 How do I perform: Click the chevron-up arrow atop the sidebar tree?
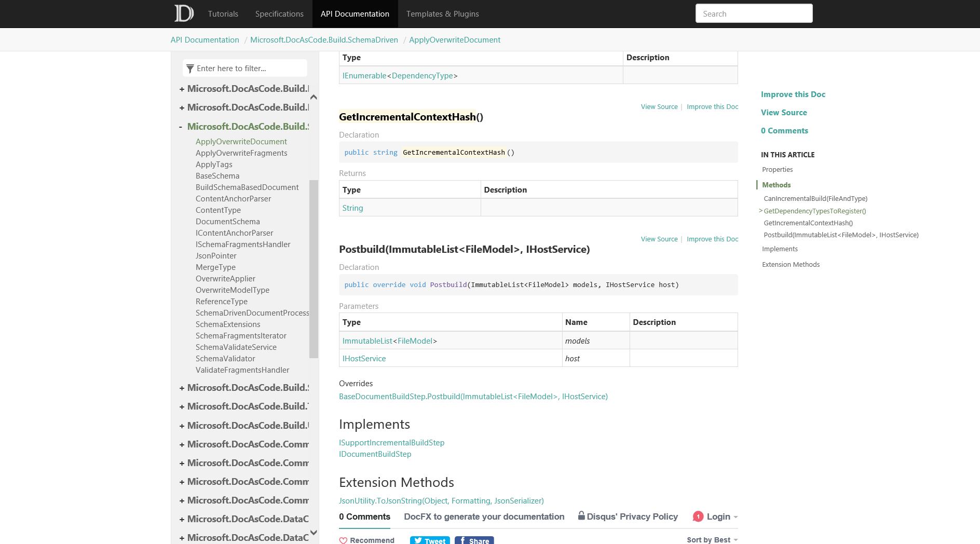314,97
